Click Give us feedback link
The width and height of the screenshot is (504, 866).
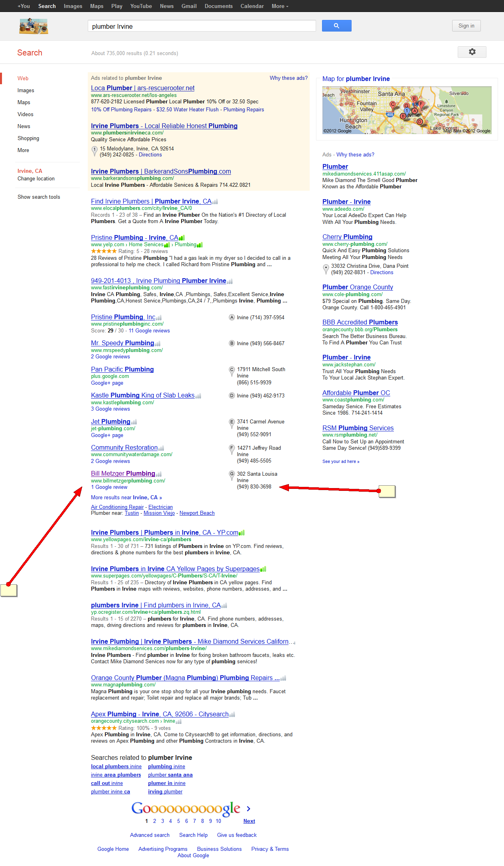[x=237, y=835]
